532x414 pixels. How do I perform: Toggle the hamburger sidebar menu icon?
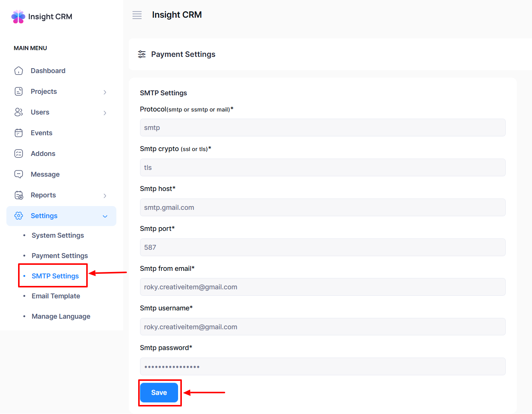[x=137, y=15]
